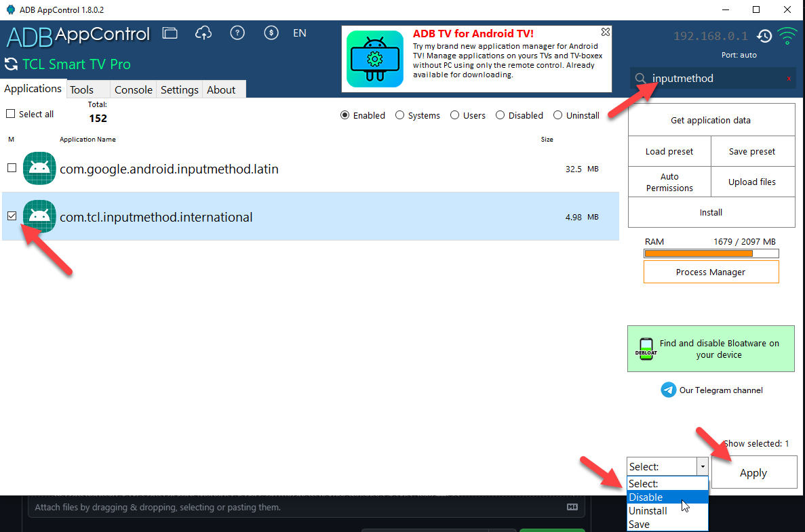Open help via the question mark icon
Image resolution: width=805 pixels, height=532 pixels.
coord(237,33)
